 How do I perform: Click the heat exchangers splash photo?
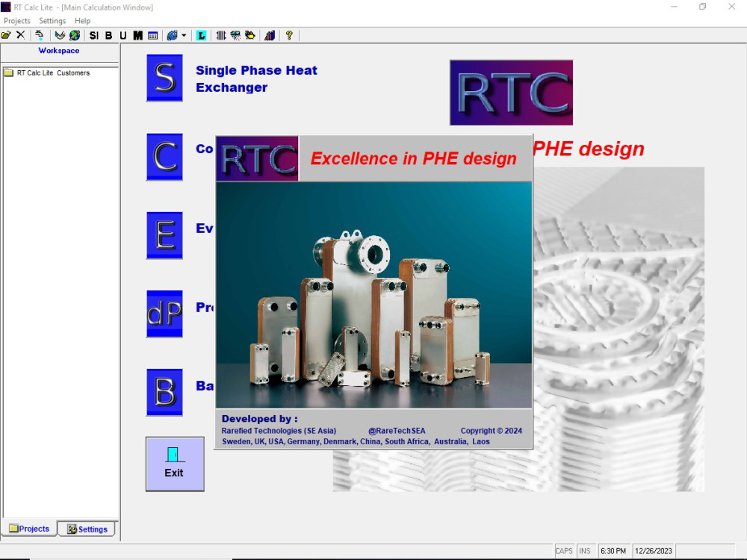[374, 295]
